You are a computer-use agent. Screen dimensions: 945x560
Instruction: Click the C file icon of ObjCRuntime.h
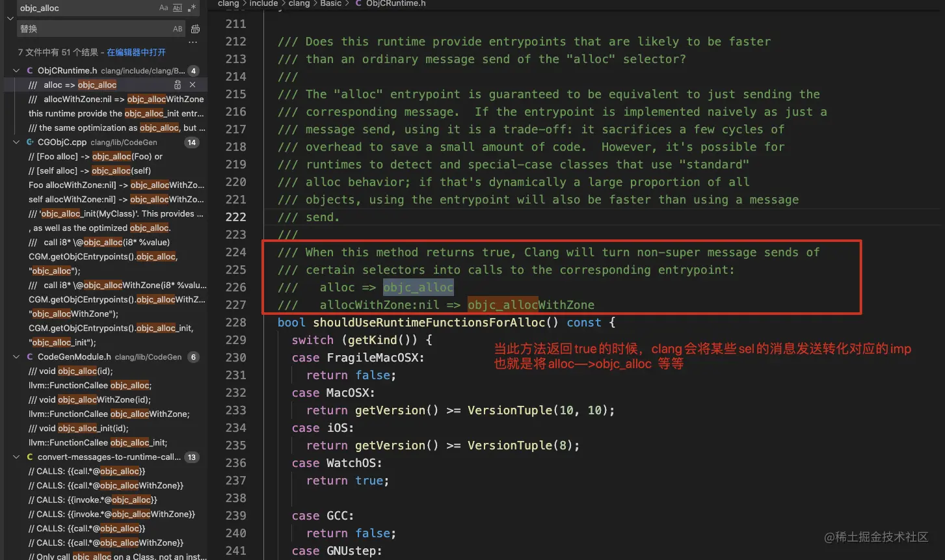click(x=30, y=71)
